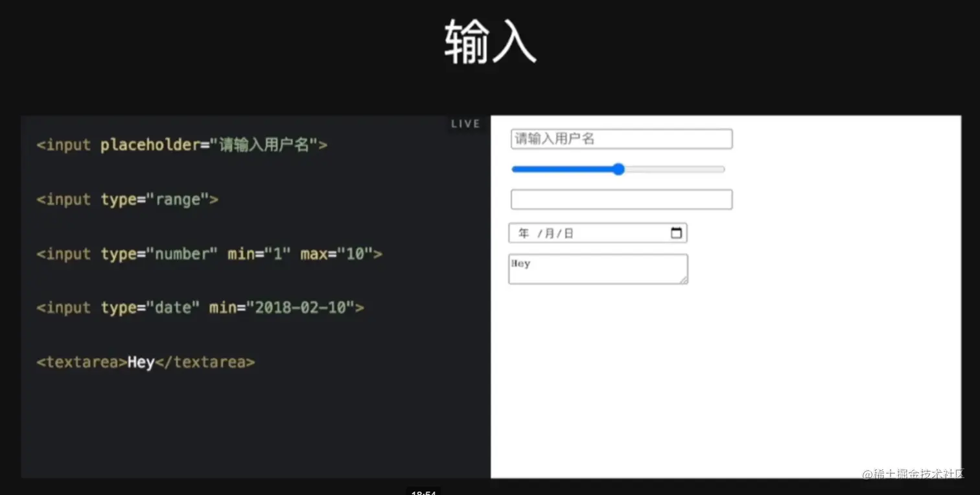Click the unfilled right portion of the slider
The width and height of the screenshot is (980, 495).
point(674,169)
